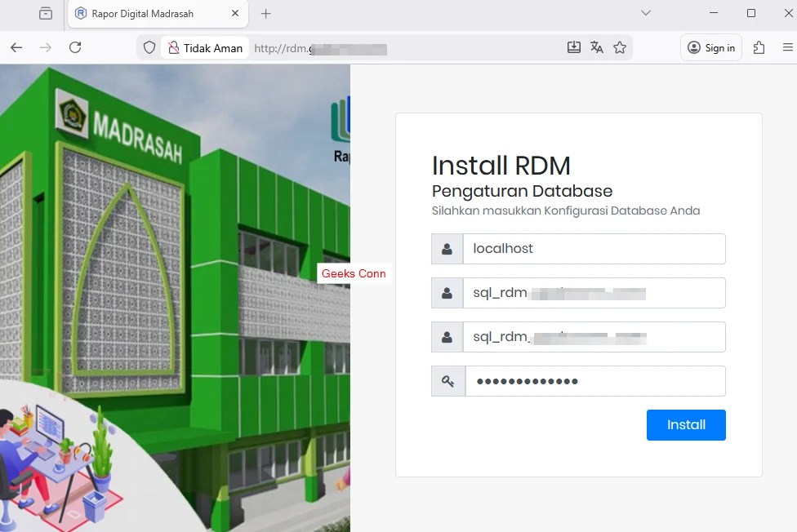Open the Firefox hamburger application menu
The height and width of the screenshot is (532, 797).
point(790,47)
